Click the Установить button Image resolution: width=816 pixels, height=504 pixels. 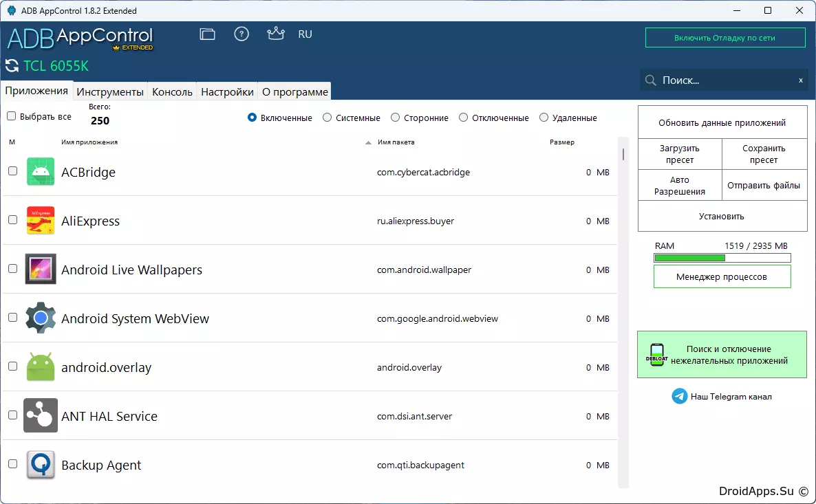tap(722, 216)
